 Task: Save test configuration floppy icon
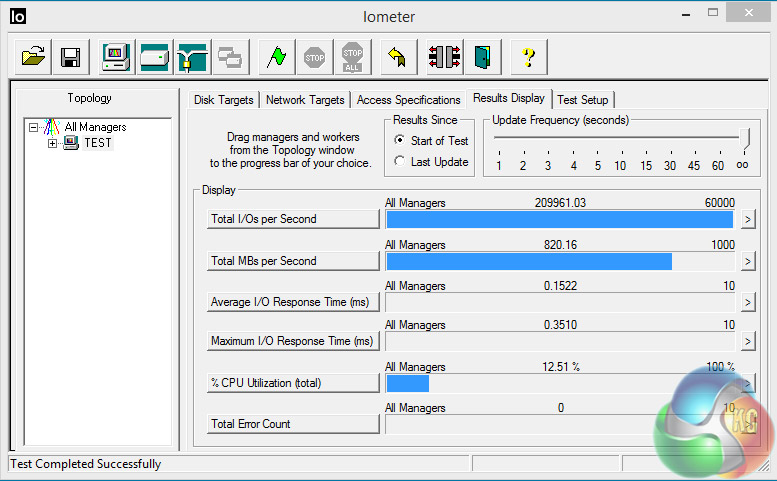(x=70, y=57)
